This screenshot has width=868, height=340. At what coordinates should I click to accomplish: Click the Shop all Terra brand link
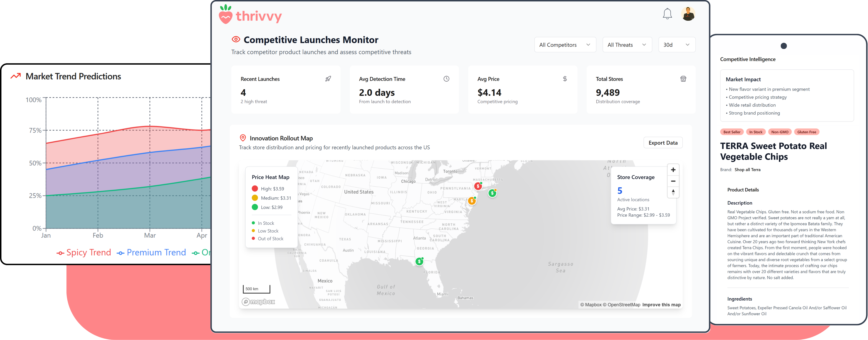[x=747, y=170]
